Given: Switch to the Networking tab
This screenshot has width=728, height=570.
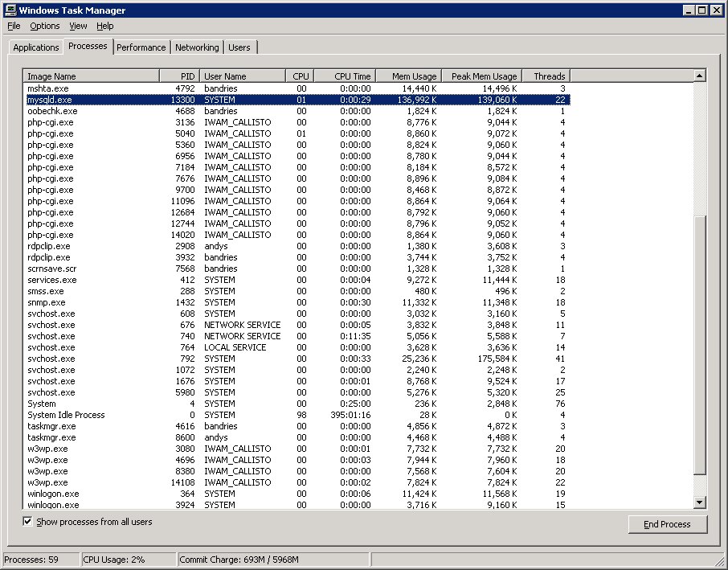Looking at the screenshot, I should click(x=197, y=47).
